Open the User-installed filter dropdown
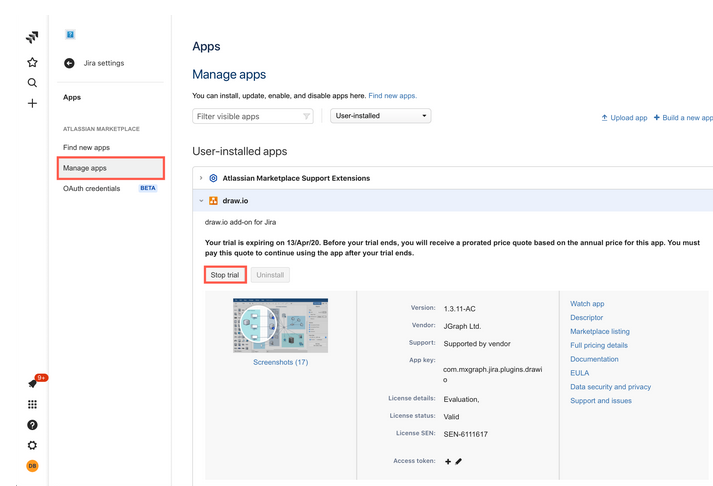Image resolution: width=713 pixels, height=486 pixels. click(380, 116)
